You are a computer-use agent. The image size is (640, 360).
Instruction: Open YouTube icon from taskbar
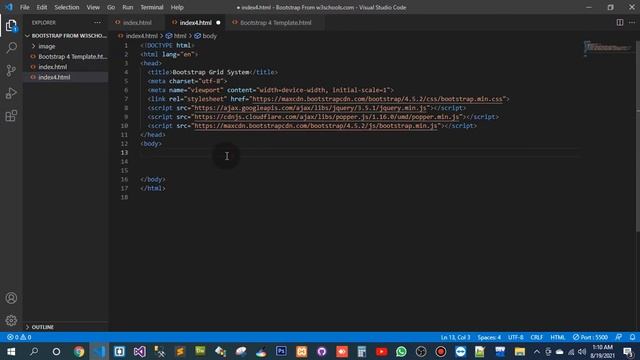(382, 351)
